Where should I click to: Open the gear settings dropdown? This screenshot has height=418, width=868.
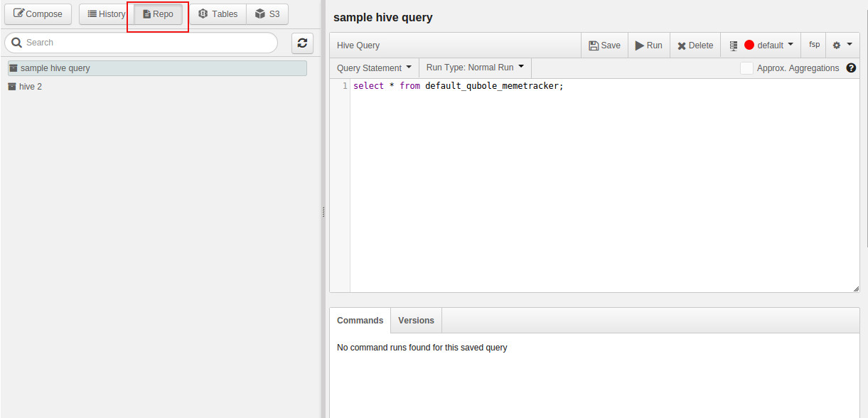pos(842,45)
